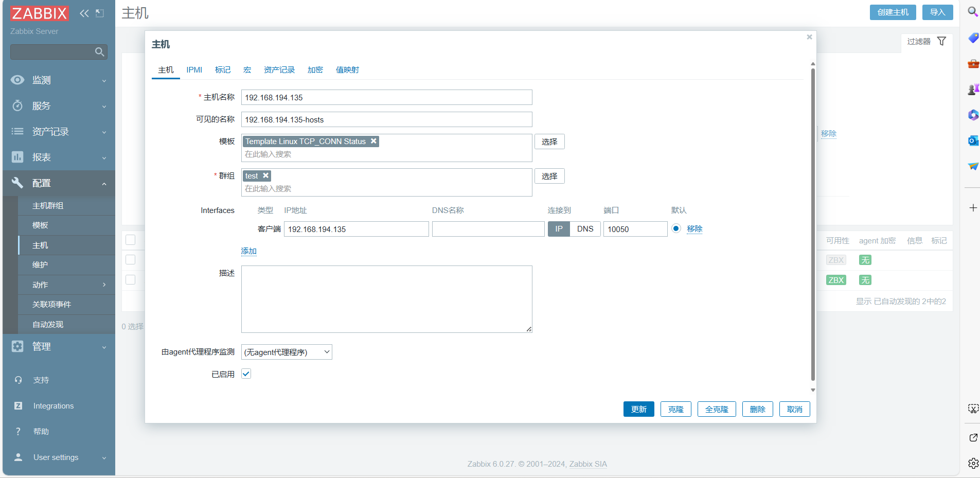
Task: Open 自动发现 in the configuration submenu
Action: [66, 325]
